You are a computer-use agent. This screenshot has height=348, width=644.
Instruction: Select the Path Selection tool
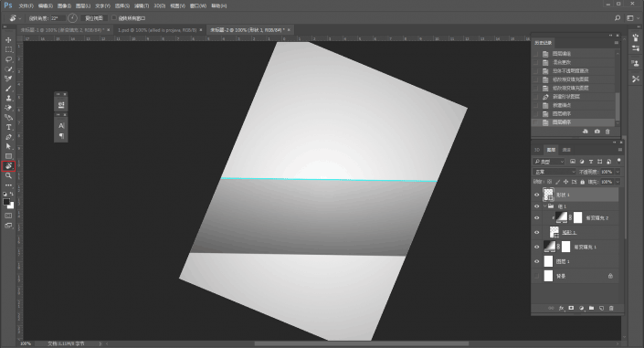click(x=8, y=147)
